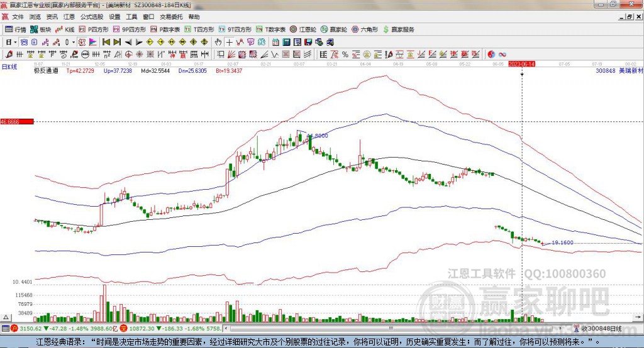This screenshot has height=348, width=644.
Task: Jump to last bar icon
Action: pyautogui.click(x=117, y=42)
